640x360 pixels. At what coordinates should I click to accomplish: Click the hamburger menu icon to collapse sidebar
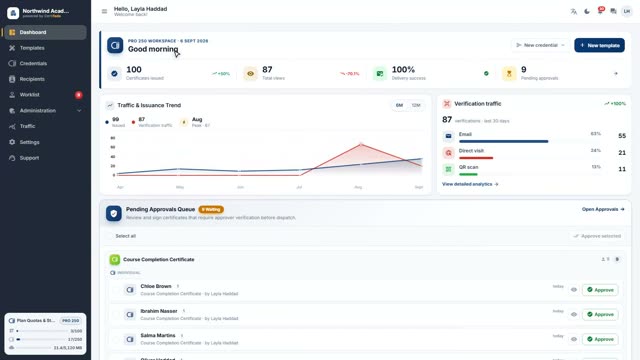104,11
